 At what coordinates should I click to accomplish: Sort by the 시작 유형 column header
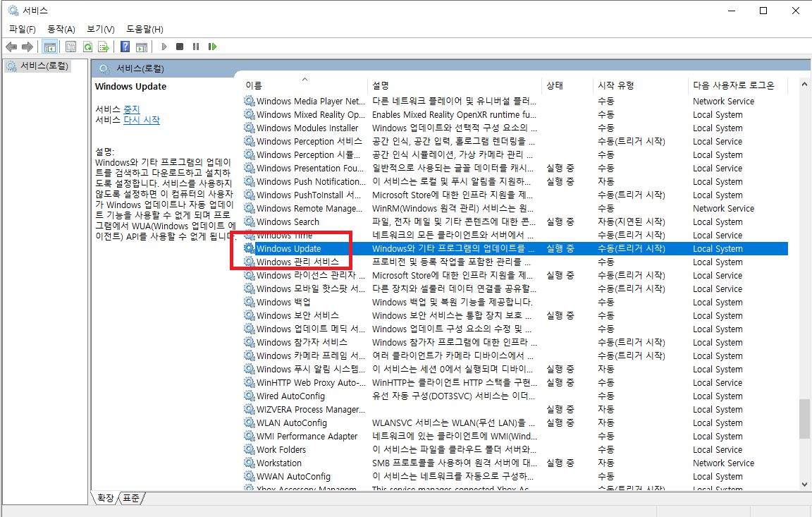pyautogui.click(x=641, y=85)
